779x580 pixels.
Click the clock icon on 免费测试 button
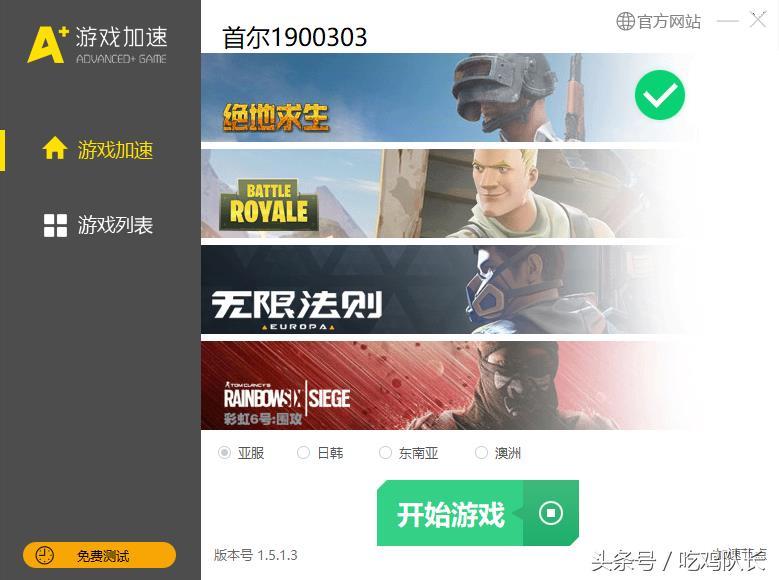(45, 555)
